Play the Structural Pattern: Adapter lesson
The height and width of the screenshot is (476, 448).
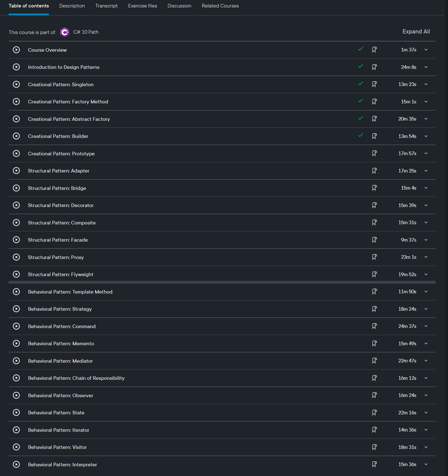16,171
